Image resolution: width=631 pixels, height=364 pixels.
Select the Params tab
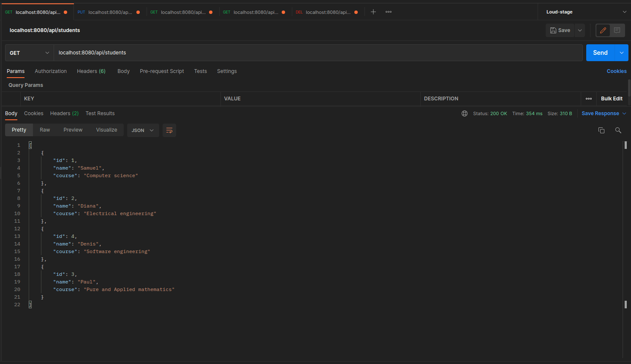click(16, 71)
